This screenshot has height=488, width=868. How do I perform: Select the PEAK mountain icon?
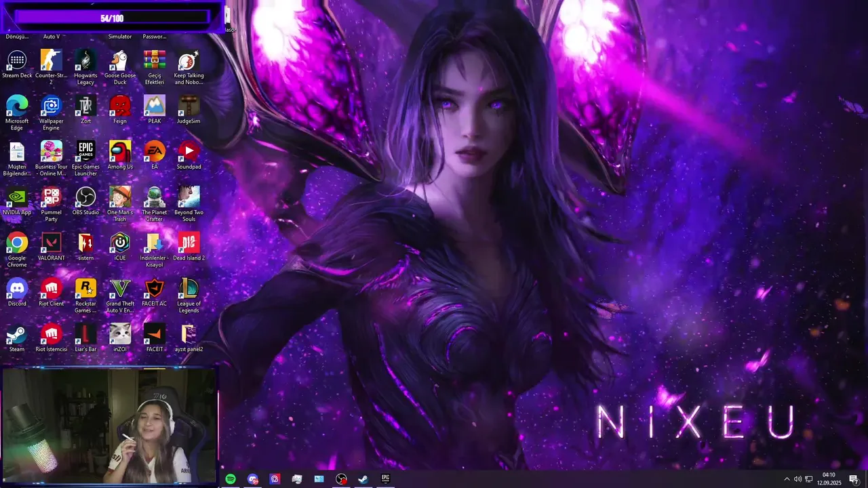(x=155, y=110)
